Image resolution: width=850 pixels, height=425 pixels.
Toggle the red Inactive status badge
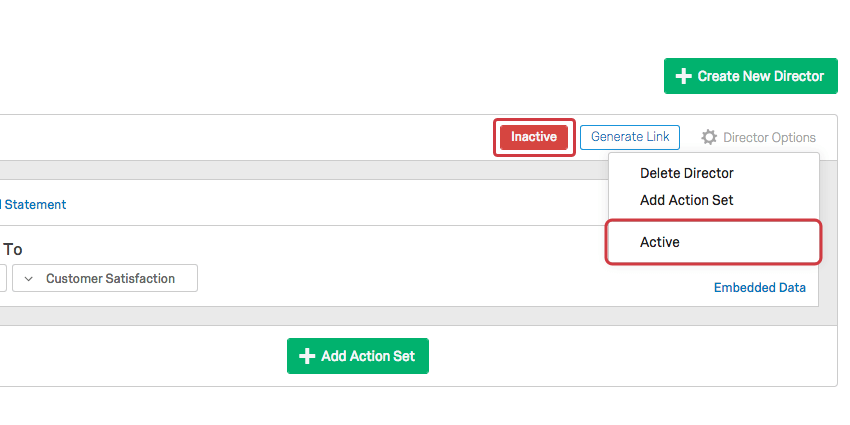click(x=534, y=137)
